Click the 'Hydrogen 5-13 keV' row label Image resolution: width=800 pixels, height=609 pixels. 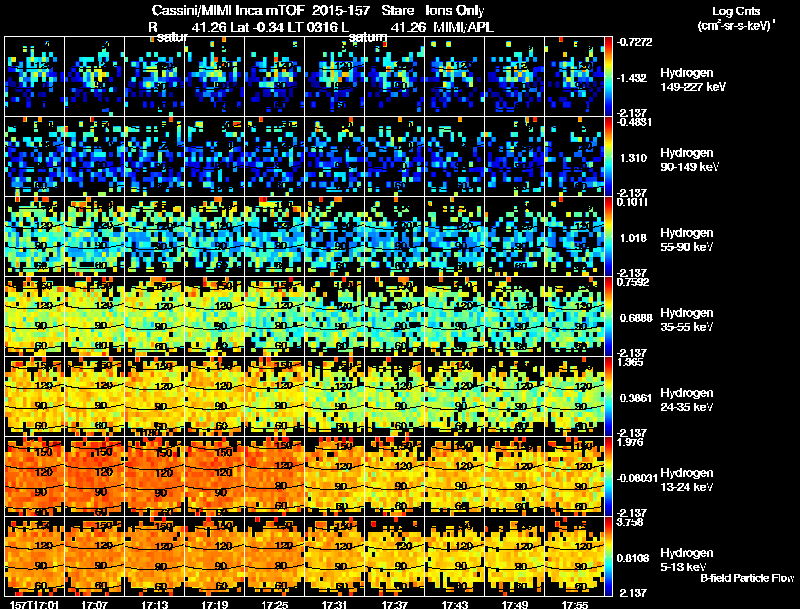(687, 560)
